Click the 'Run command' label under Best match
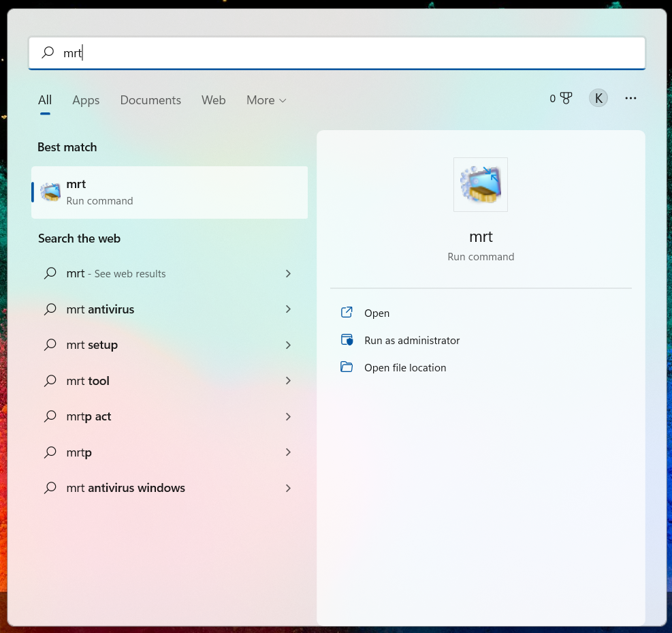The image size is (672, 633). click(99, 201)
